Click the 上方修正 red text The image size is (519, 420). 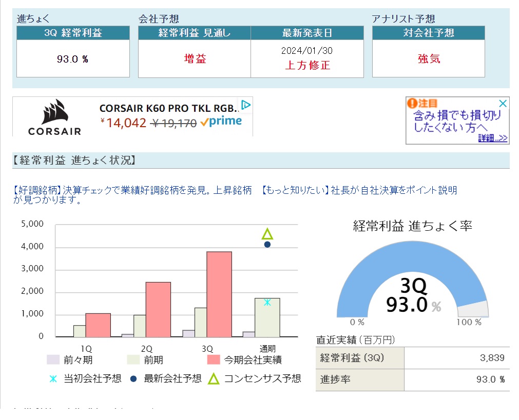(307, 66)
